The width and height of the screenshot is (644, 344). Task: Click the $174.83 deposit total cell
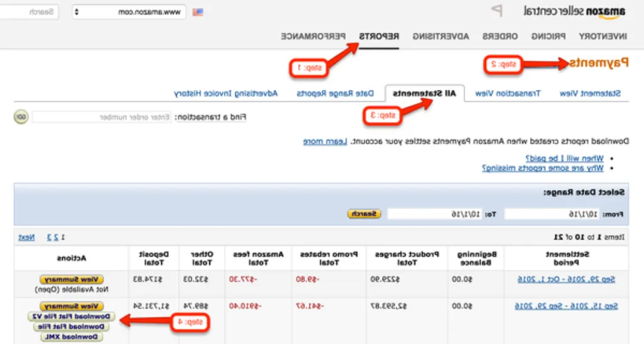tap(147, 279)
